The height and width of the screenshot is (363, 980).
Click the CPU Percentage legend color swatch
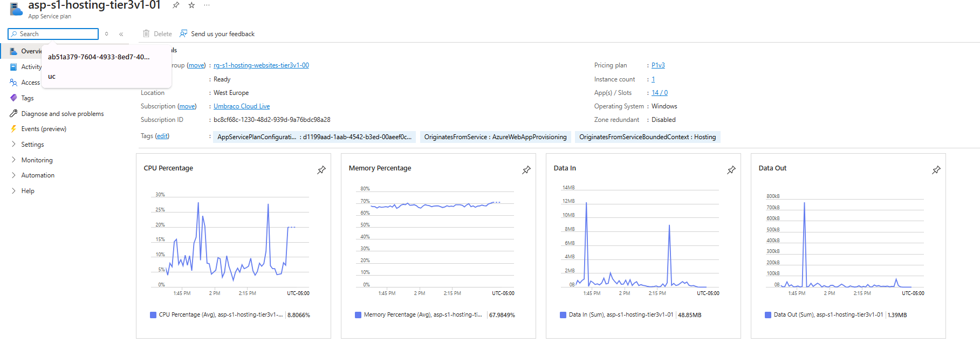click(x=153, y=315)
